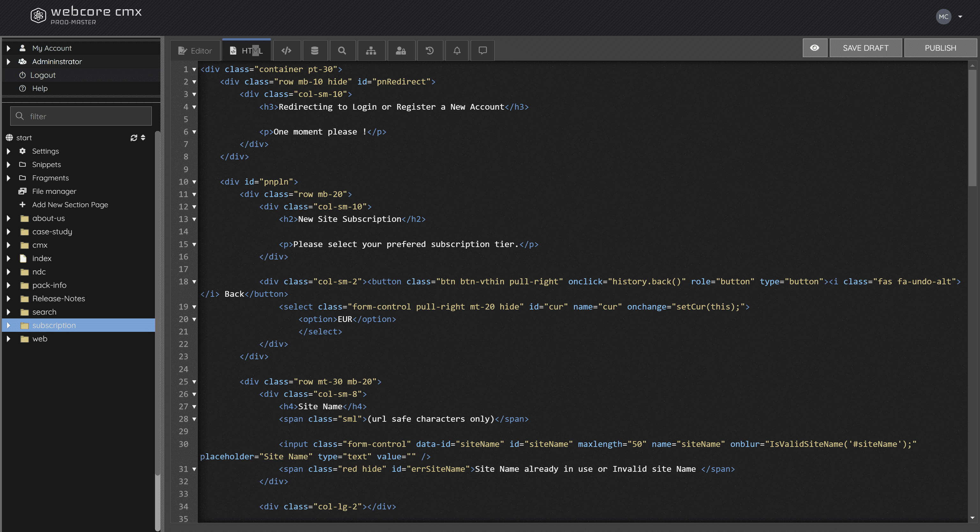Click the refresh icon beside start
The height and width of the screenshot is (532, 980).
(134, 138)
